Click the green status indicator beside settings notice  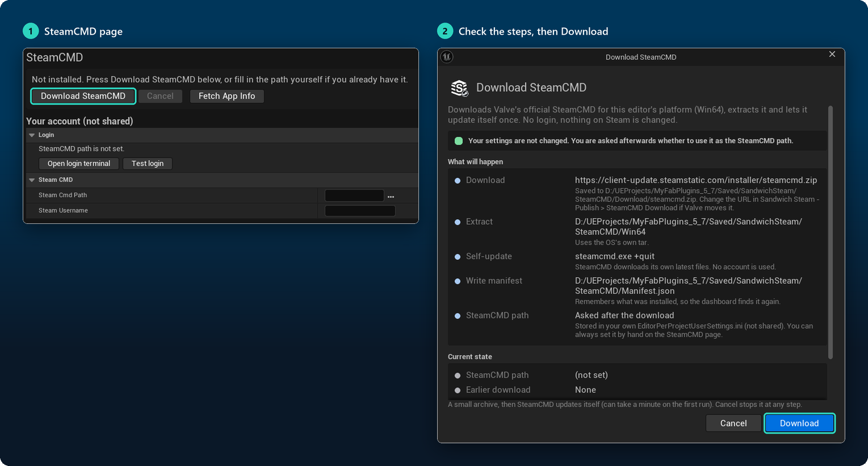click(459, 141)
